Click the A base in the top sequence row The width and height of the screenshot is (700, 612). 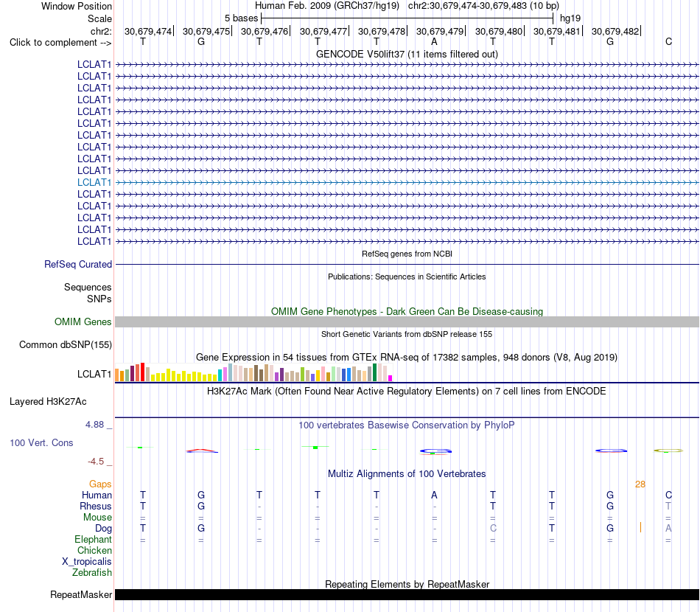point(434,41)
